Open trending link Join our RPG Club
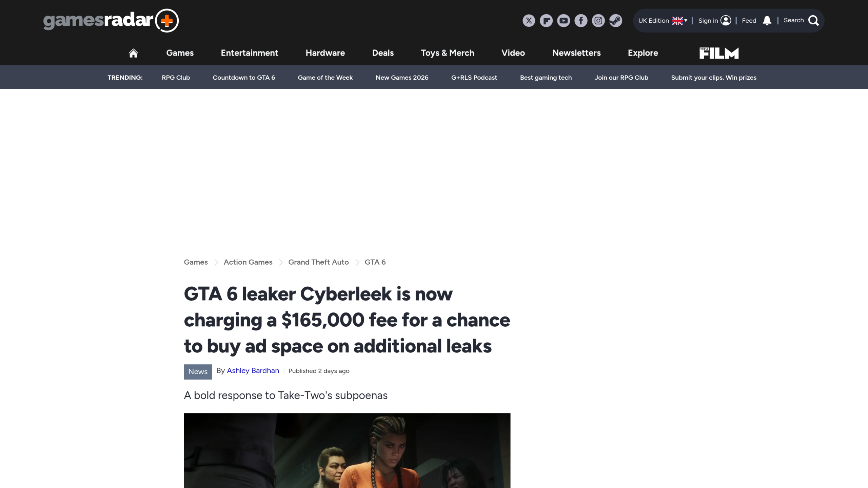This screenshot has width=868, height=488. click(x=621, y=78)
